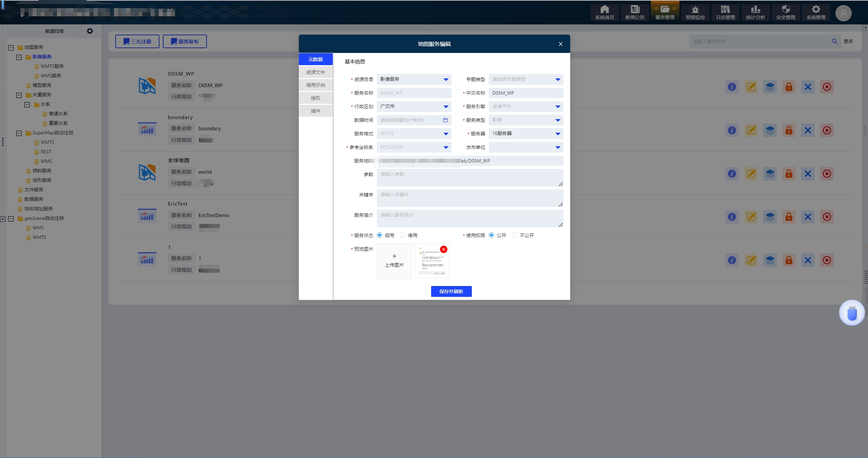
Task: Select 不公开 permission radio
Action: 515,235
